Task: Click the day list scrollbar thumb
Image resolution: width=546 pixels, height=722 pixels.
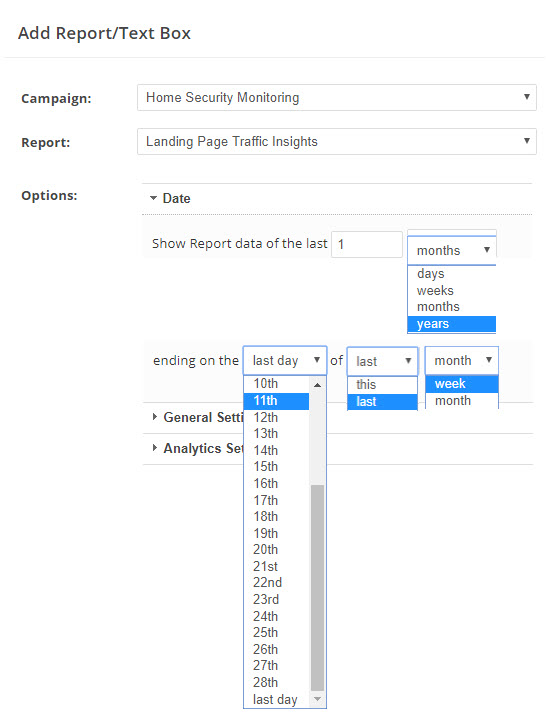Action: (x=317, y=588)
